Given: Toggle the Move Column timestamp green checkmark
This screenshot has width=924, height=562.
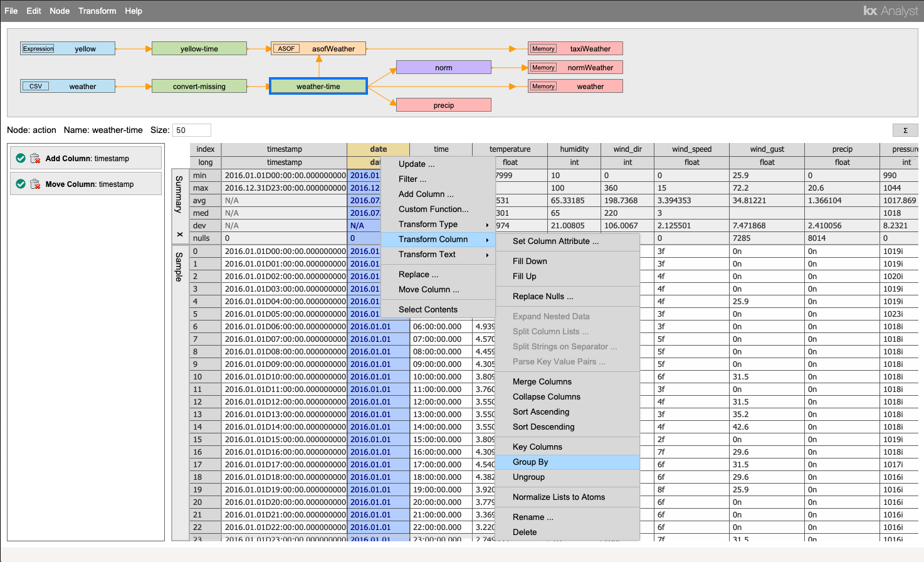Looking at the screenshot, I should coord(21,184).
